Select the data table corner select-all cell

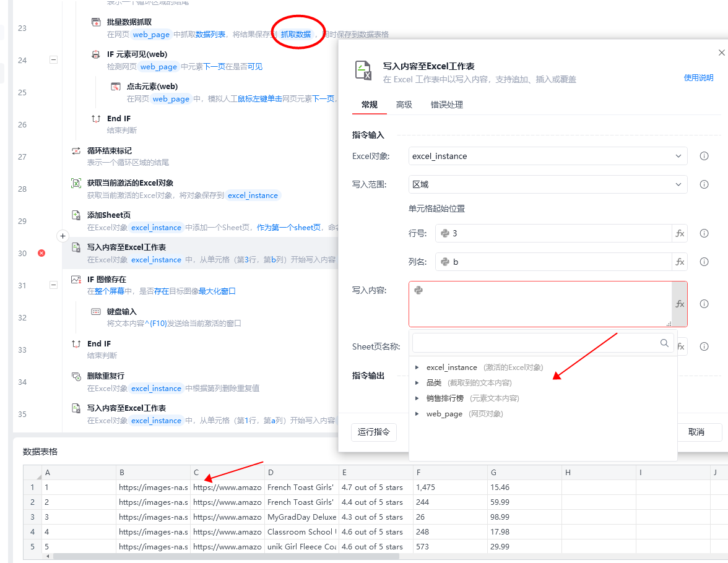pyautogui.click(x=32, y=473)
